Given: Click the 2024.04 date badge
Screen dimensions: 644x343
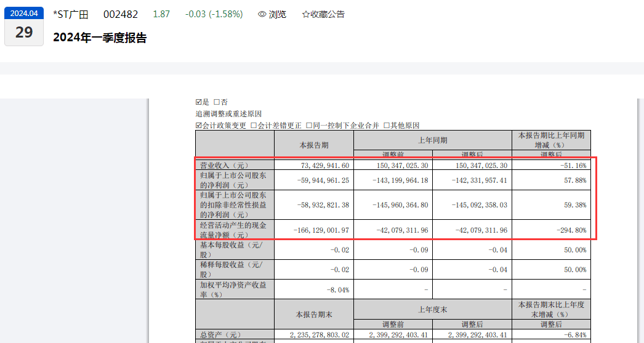Looking at the screenshot, I should (x=24, y=14).
